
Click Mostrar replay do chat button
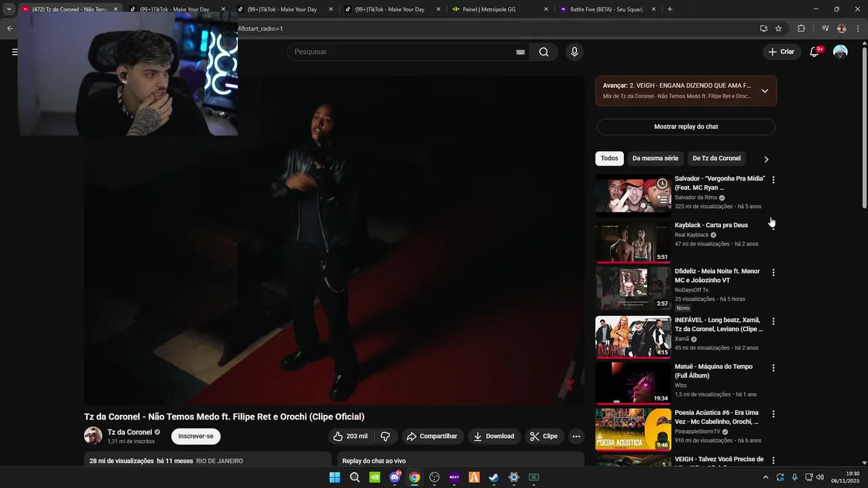(x=686, y=127)
